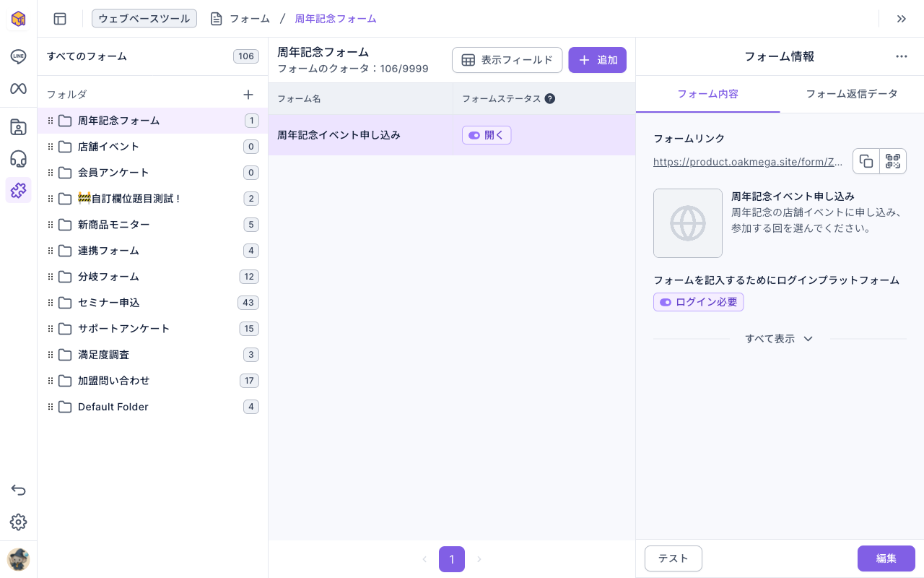Click the back arrow icon in sidebar

coord(18,491)
